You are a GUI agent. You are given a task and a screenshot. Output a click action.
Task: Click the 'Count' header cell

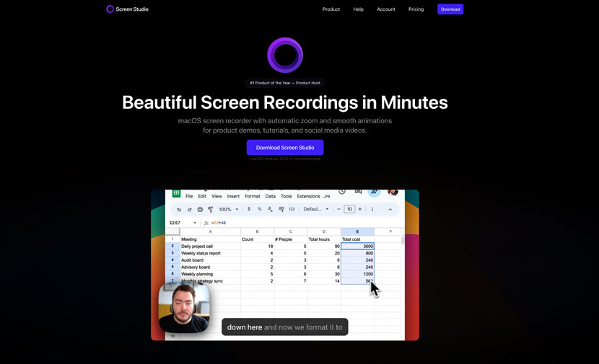257,239
